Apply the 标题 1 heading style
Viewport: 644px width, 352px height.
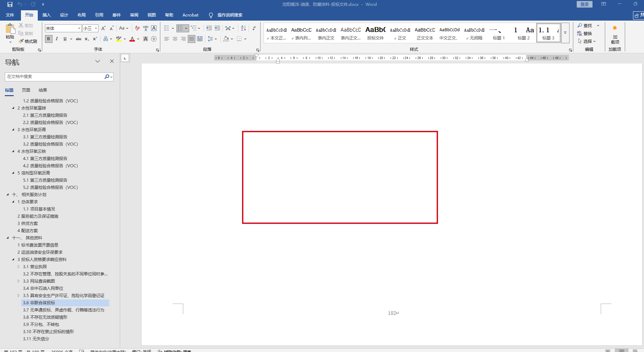click(499, 33)
